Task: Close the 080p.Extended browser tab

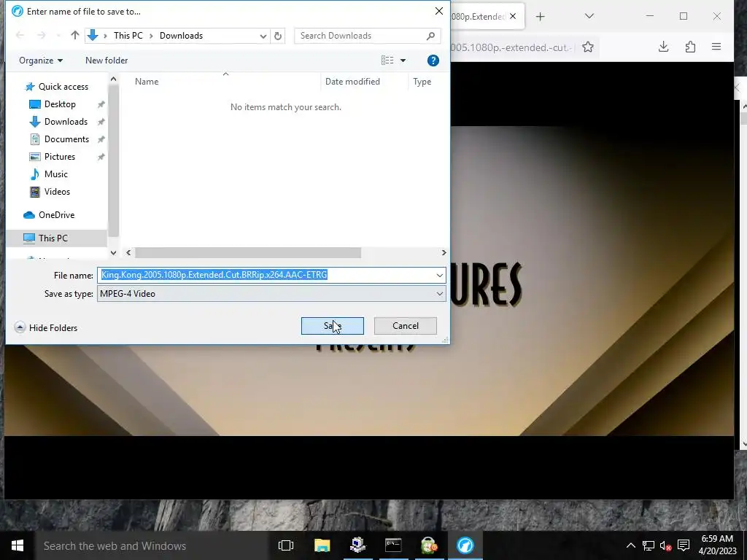Action: (x=513, y=16)
